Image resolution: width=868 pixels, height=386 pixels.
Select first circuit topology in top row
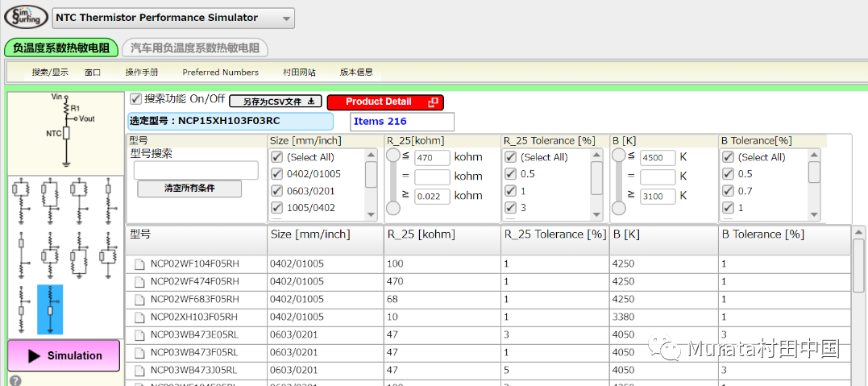coord(21,201)
